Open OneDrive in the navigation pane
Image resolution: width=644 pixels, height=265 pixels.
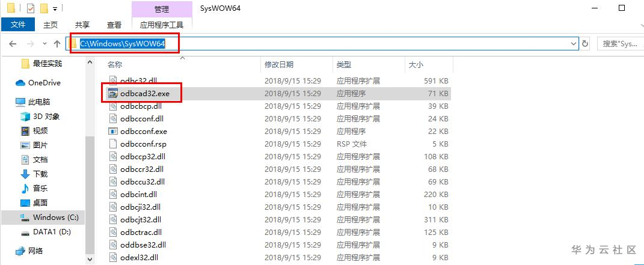click(x=38, y=83)
